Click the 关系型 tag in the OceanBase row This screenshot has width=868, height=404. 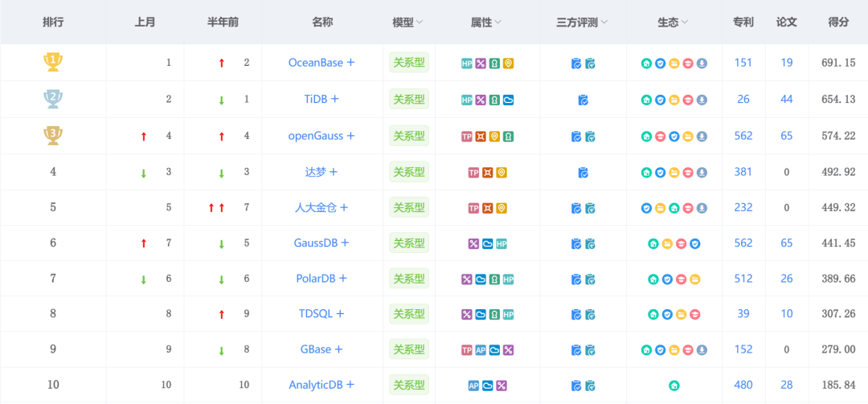pos(409,63)
